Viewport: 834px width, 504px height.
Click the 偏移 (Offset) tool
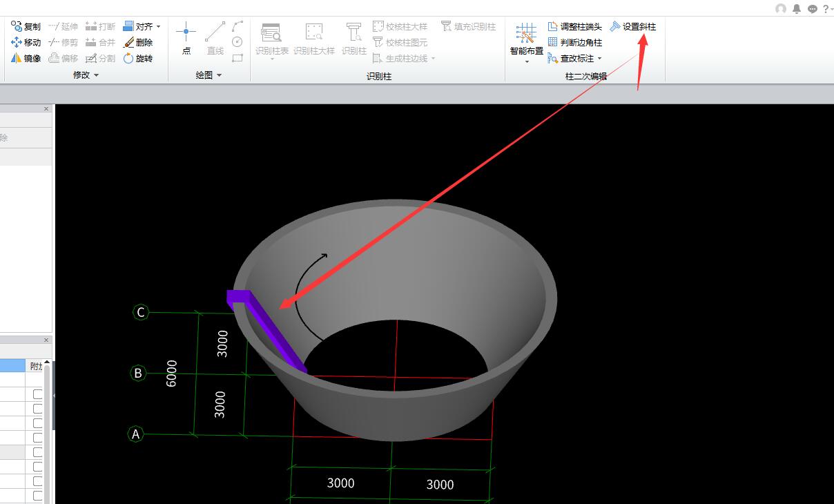pyautogui.click(x=64, y=58)
